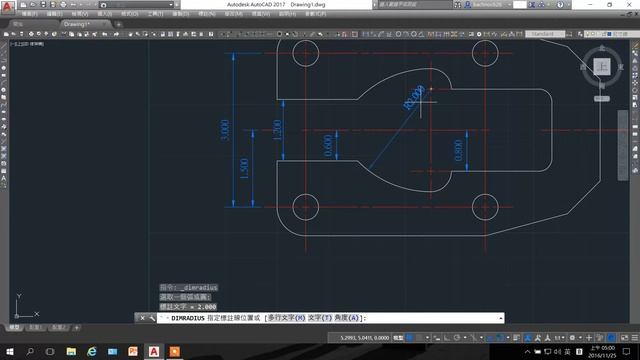This screenshot has height=360, width=640.
Task: Open File Explorer from the taskbar
Action: tap(71, 352)
